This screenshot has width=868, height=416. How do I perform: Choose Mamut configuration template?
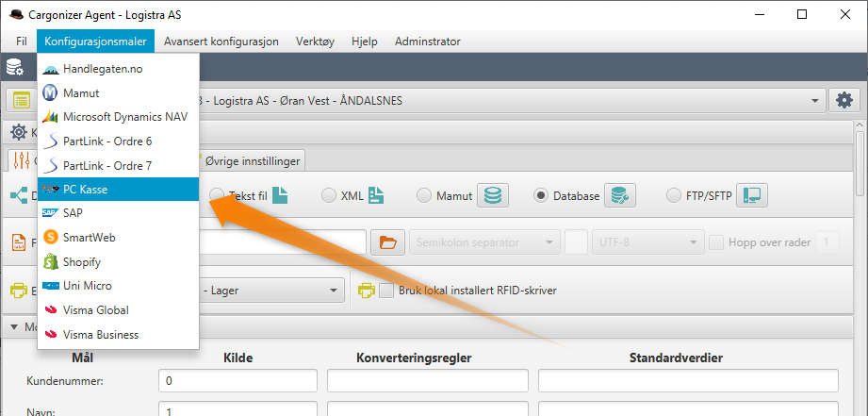tap(119, 93)
